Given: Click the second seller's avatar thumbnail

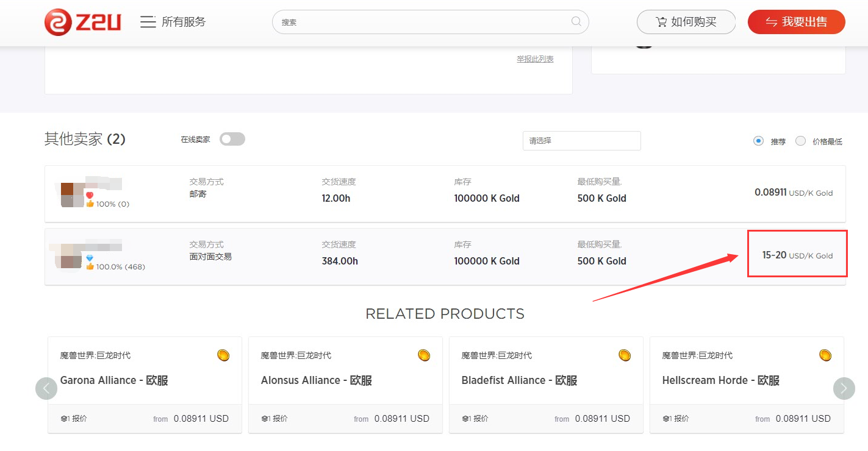Looking at the screenshot, I should coord(71,257).
